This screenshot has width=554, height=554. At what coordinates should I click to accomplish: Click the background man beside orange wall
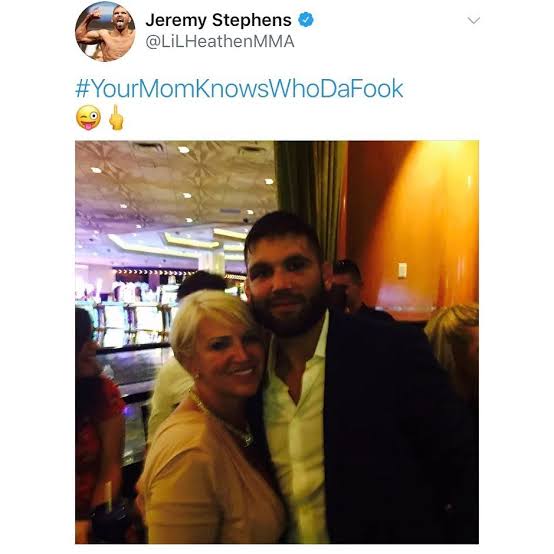348,286
